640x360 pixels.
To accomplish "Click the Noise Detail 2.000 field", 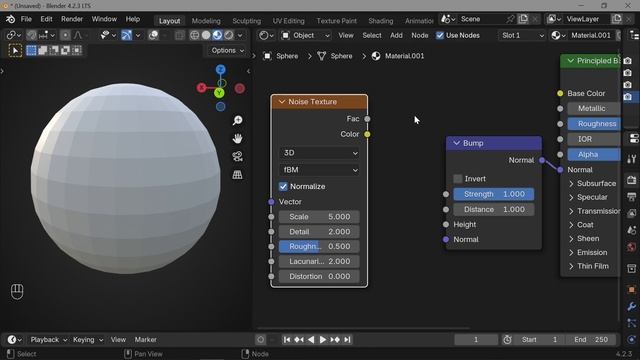I will [x=319, y=232].
